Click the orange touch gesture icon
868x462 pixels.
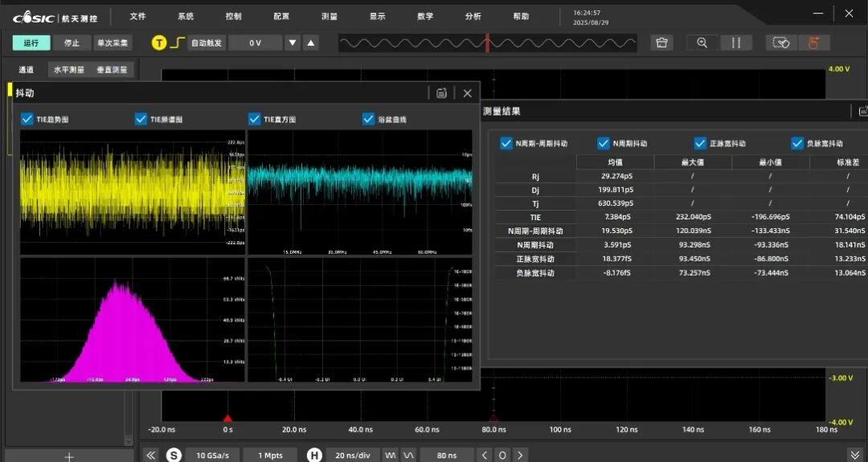tap(813, 43)
